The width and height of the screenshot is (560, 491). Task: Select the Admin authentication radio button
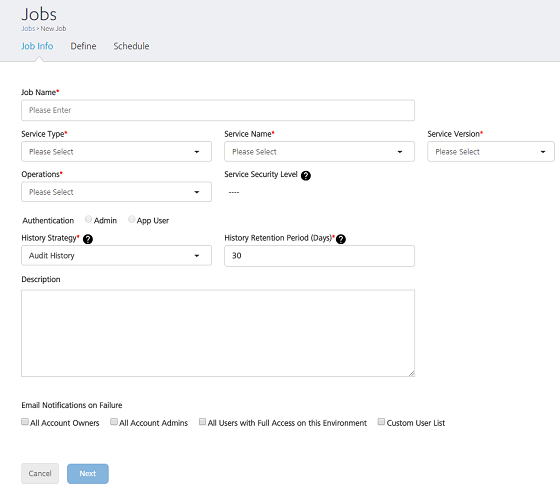click(88, 219)
